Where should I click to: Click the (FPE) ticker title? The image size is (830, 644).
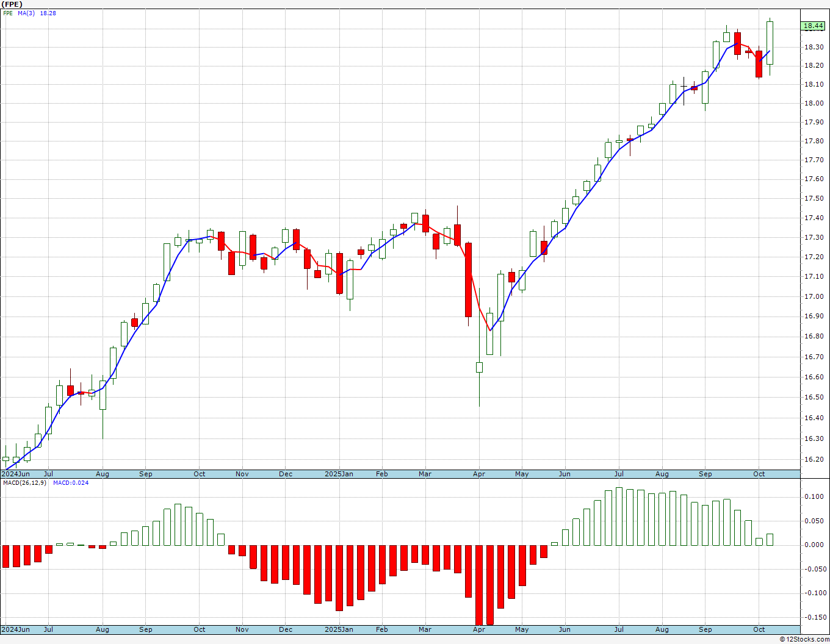[x=12, y=4]
